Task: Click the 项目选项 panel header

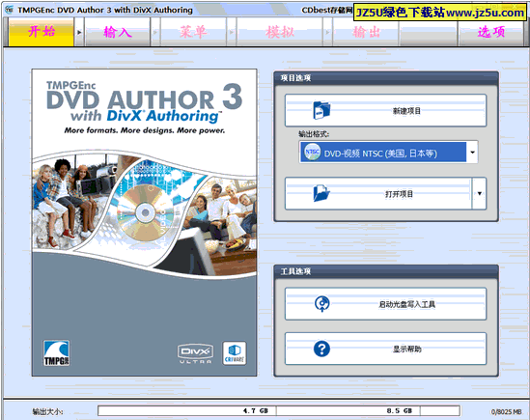Action: click(x=385, y=78)
